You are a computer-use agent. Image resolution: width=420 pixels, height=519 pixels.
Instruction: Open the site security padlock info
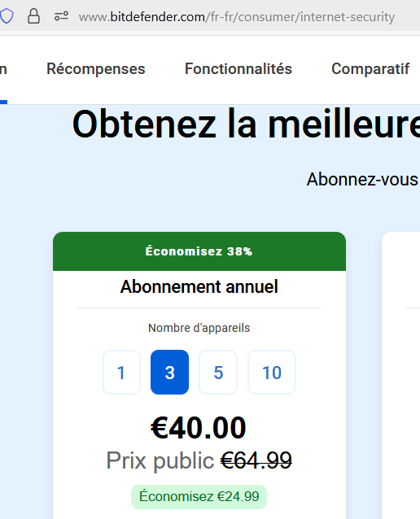33,16
